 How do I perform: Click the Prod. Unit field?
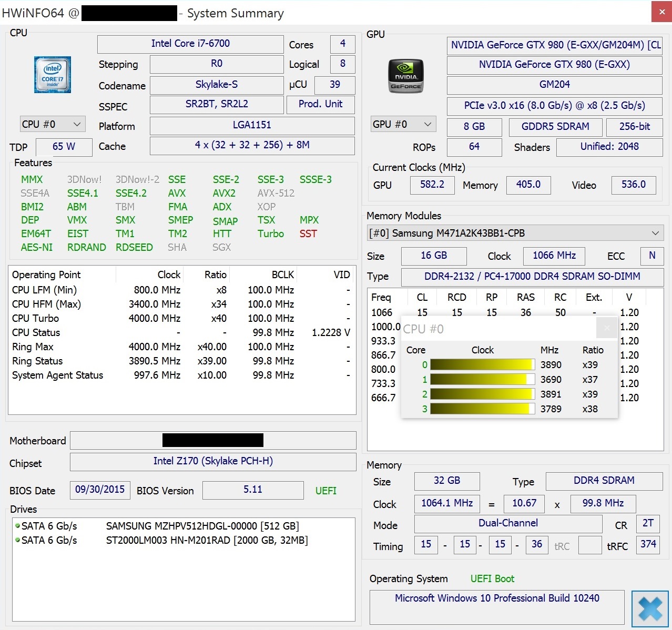[320, 105]
